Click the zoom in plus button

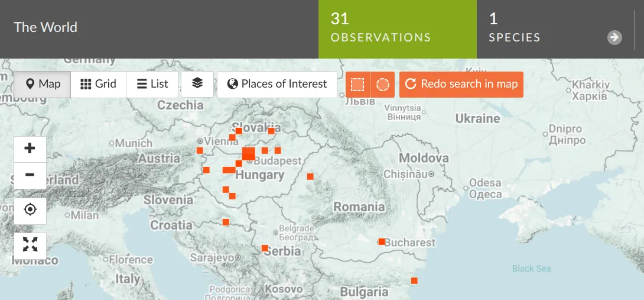pos(30,149)
